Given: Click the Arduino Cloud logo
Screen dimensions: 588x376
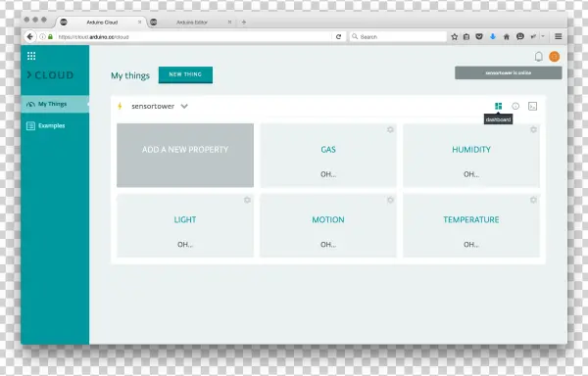Looking at the screenshot, I should pyautogui.click(x=50, y=75).
